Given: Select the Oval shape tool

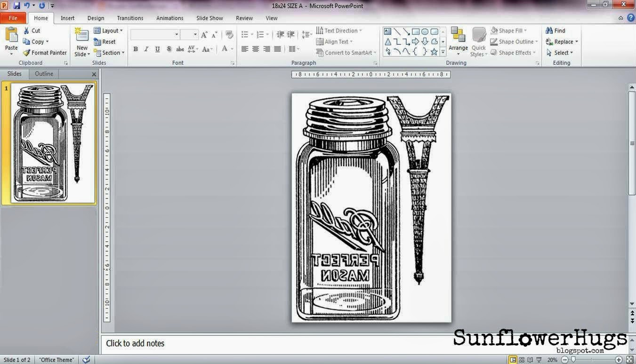Looking at the screenshot, I should pyautogui.click(x=424, y=31).
